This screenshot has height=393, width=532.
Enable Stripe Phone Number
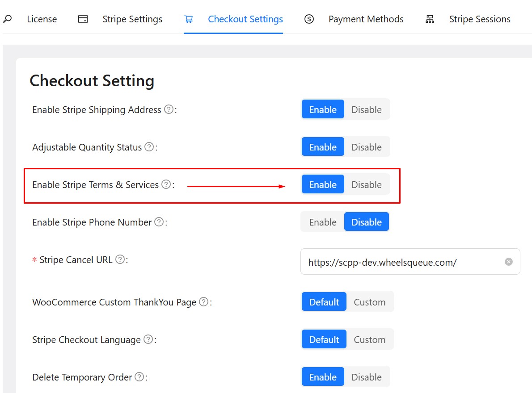click(322, 222)
